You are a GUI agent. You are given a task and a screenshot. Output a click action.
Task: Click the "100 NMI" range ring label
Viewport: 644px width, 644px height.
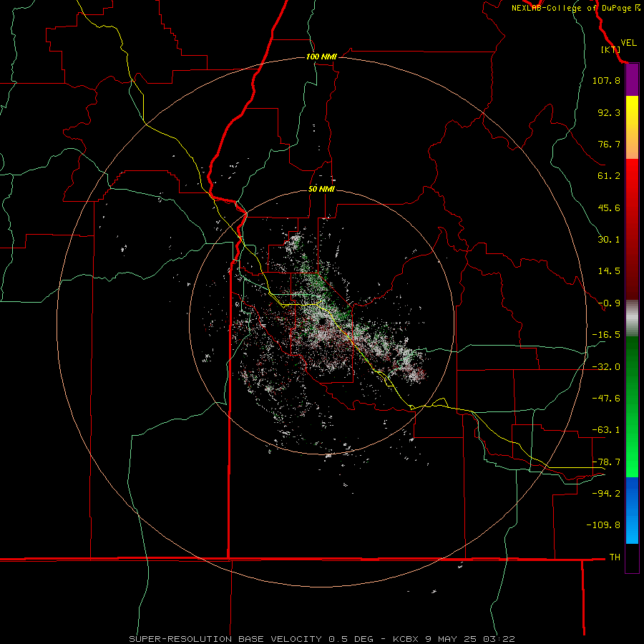click(321, 57)
